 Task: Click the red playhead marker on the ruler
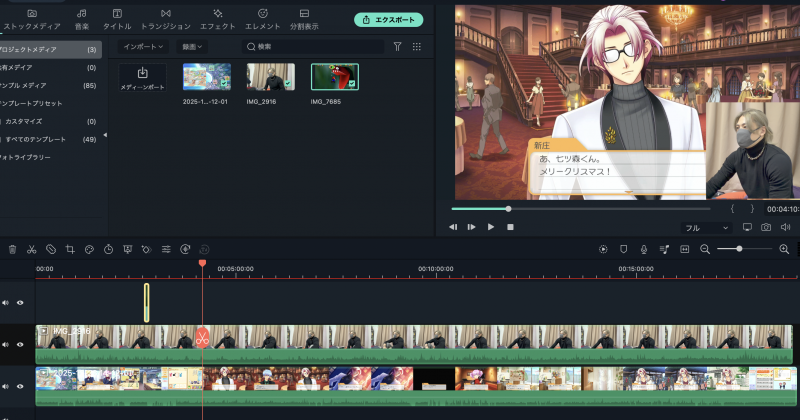tap(202, 263)
